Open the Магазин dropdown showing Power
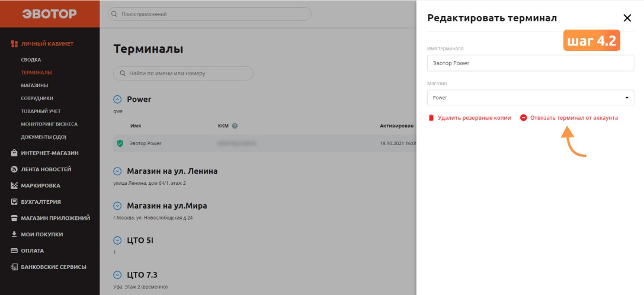 (531, 98)
